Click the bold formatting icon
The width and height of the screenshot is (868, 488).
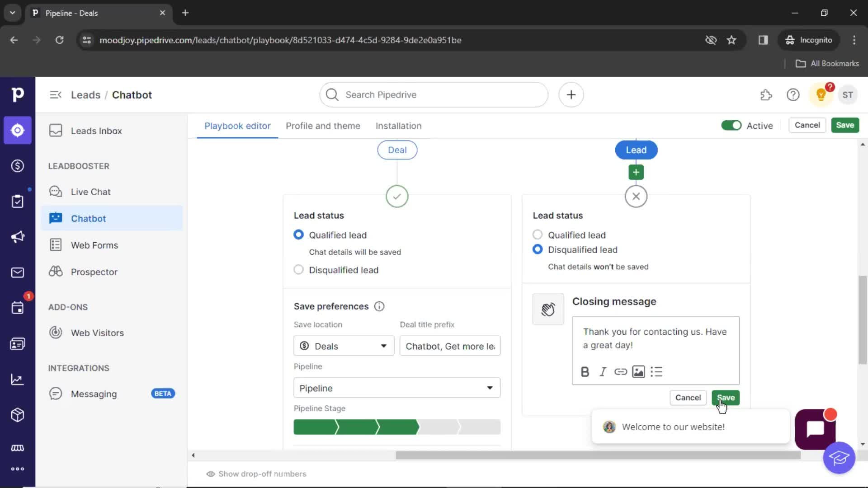[584, 371]
